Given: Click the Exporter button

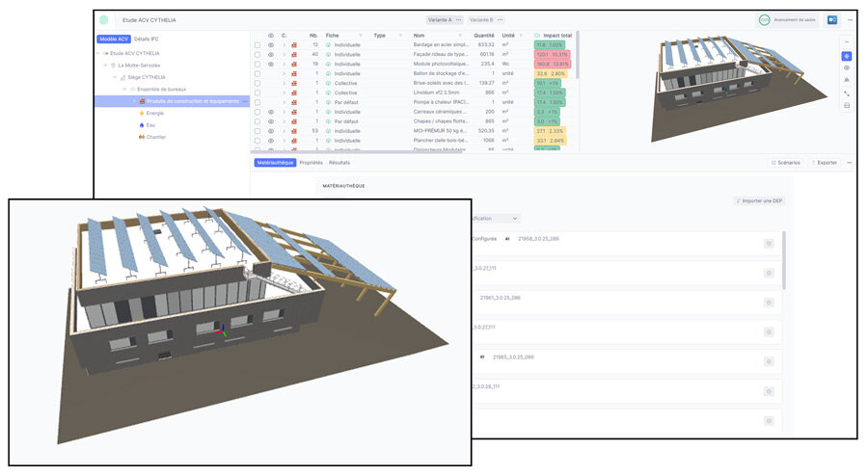Looking at the screenshot, I should click(x=824, y=163).
